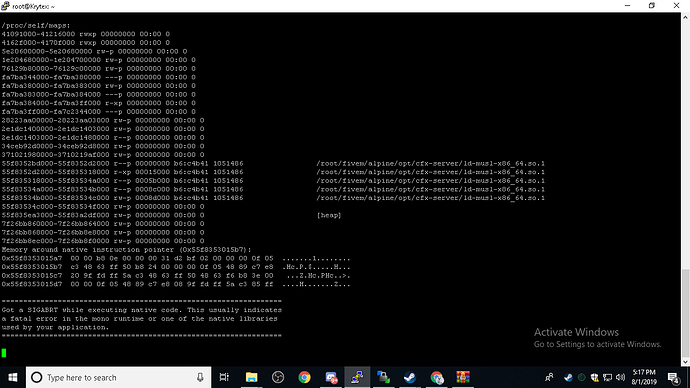Open the Windows Security tray icon
Image resolution: width=690 pixels, height=388 pixels.
[595, 377]
